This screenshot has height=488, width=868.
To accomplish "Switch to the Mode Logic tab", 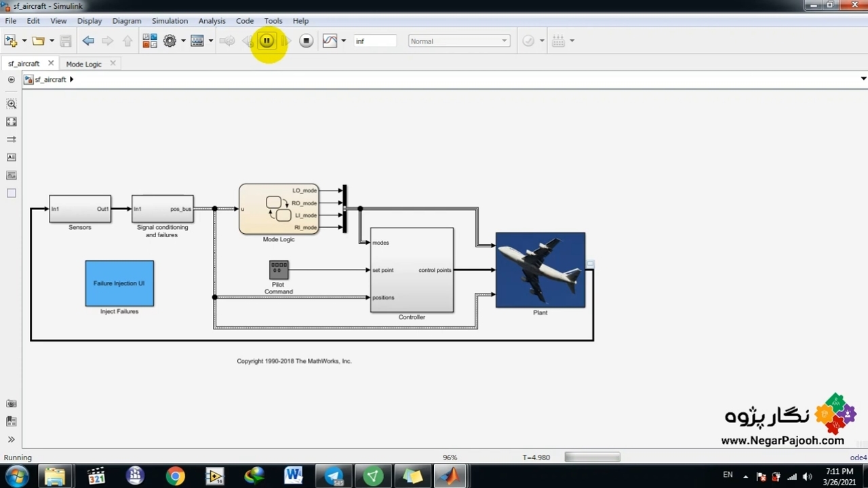I will coord(83,64).
